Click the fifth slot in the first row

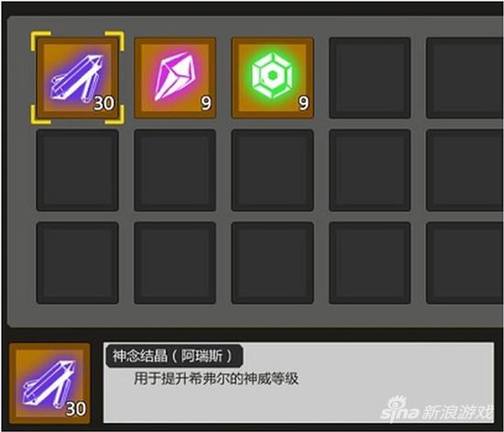tap(466, 78)
